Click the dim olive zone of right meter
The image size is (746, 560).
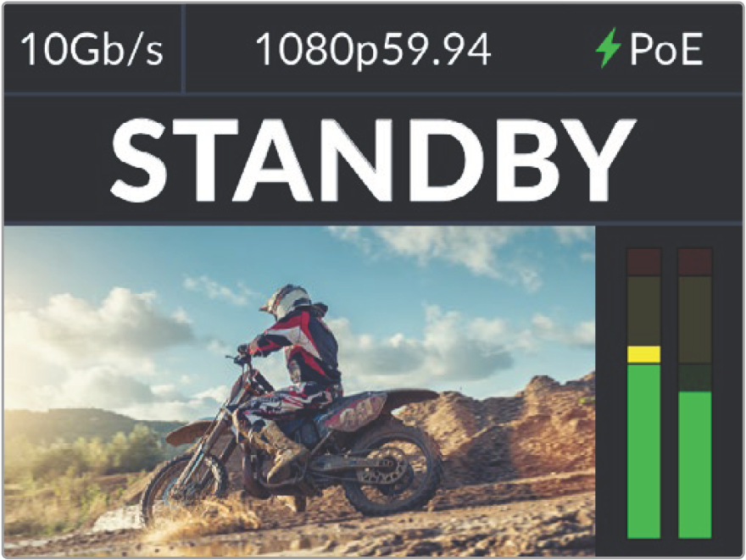[x=694, y=319]
